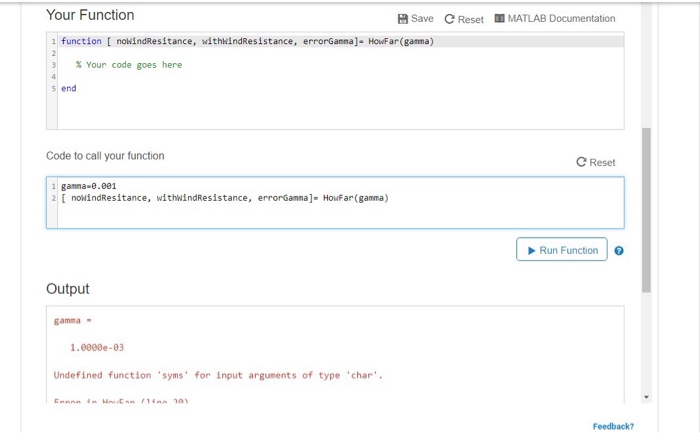Click the 'Output' heading
The image size is (700, 433).
click(x=68, y=289)
